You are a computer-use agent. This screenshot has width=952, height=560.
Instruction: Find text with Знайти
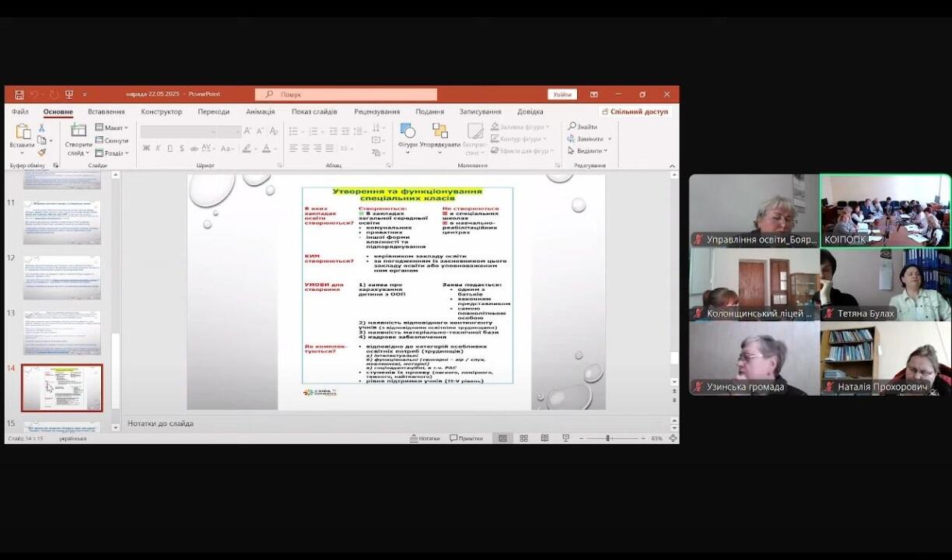(x=583, y=127)
